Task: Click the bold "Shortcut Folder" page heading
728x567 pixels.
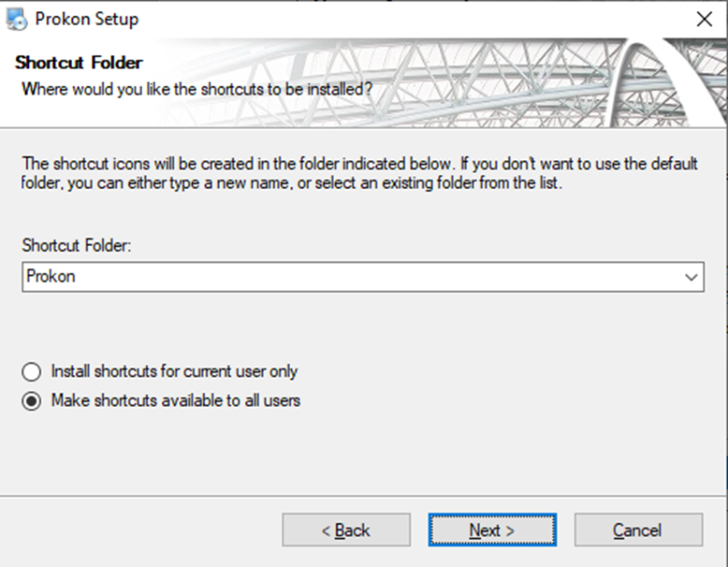Action: coord(79,64)
